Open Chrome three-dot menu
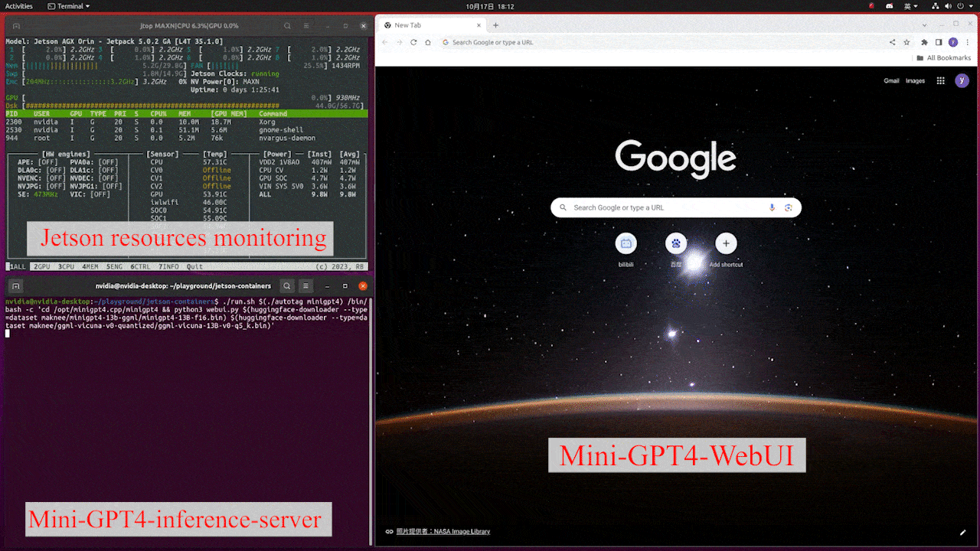This screenshot has height=551, width=980. 968,42
